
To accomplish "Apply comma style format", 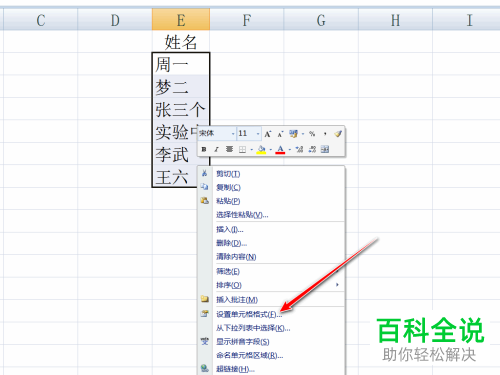I will point(325,134).
